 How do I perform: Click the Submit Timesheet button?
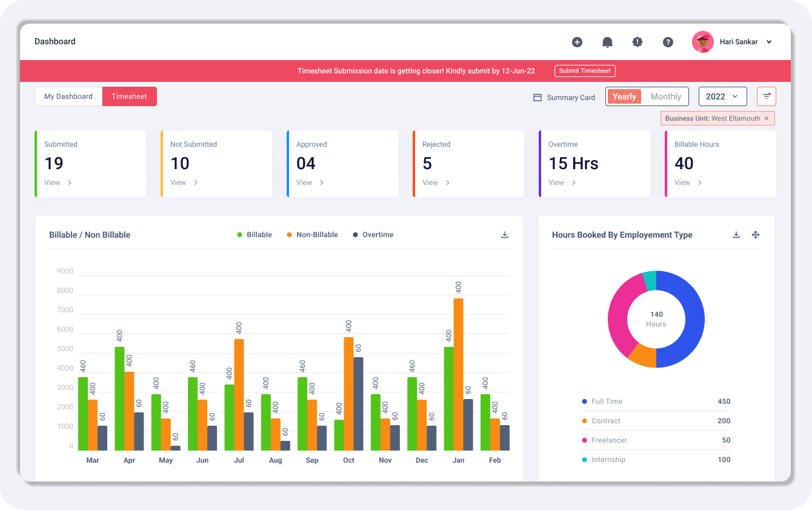coord(585,71)
